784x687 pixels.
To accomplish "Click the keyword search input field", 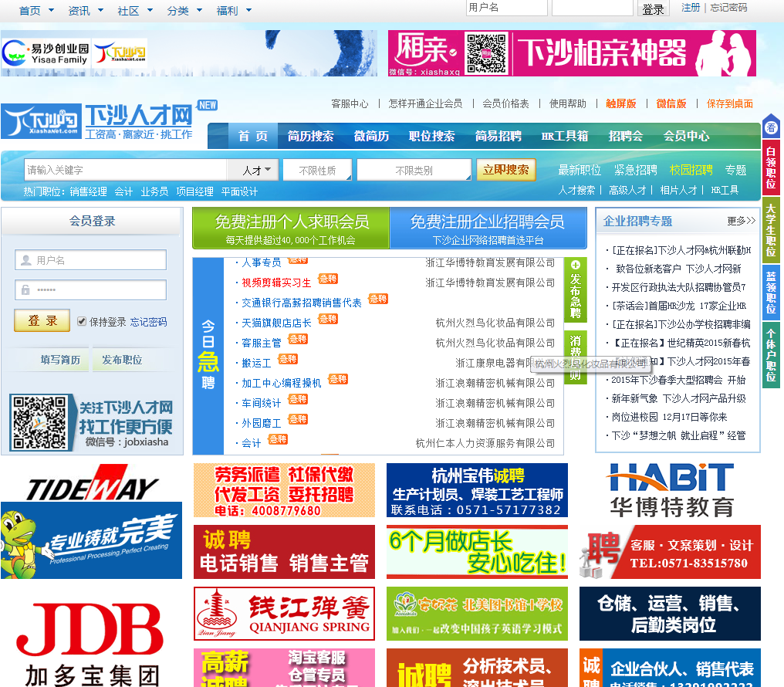I will click(x=126, y=170).
